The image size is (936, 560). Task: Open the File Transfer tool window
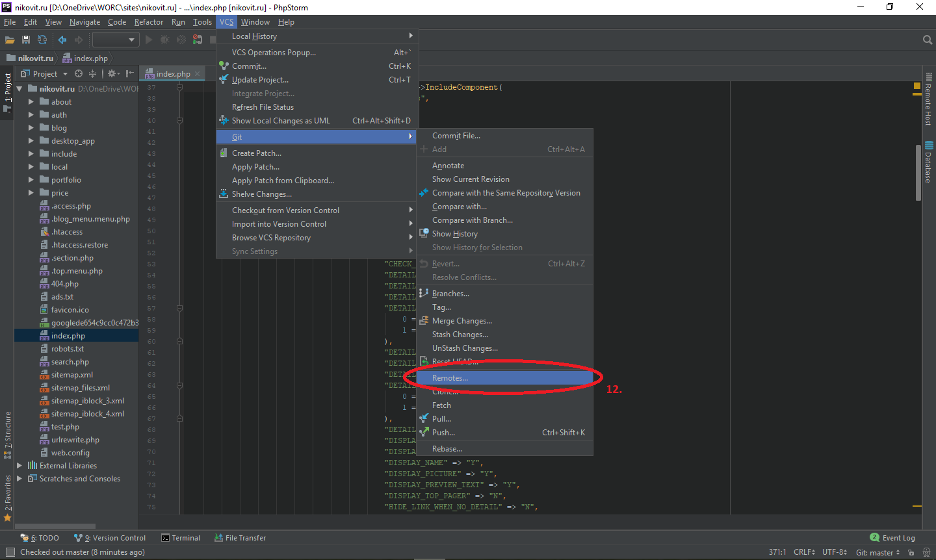pyautogui.click(x=240, y=538)
